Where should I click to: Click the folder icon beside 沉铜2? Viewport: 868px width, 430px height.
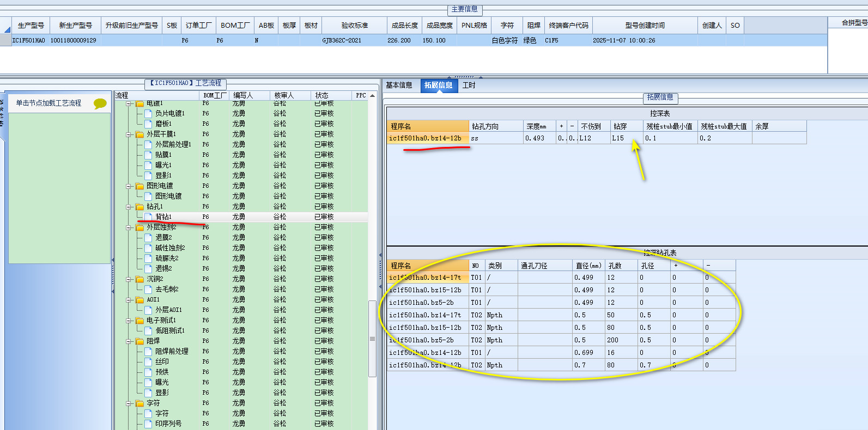tap(140, 279)
